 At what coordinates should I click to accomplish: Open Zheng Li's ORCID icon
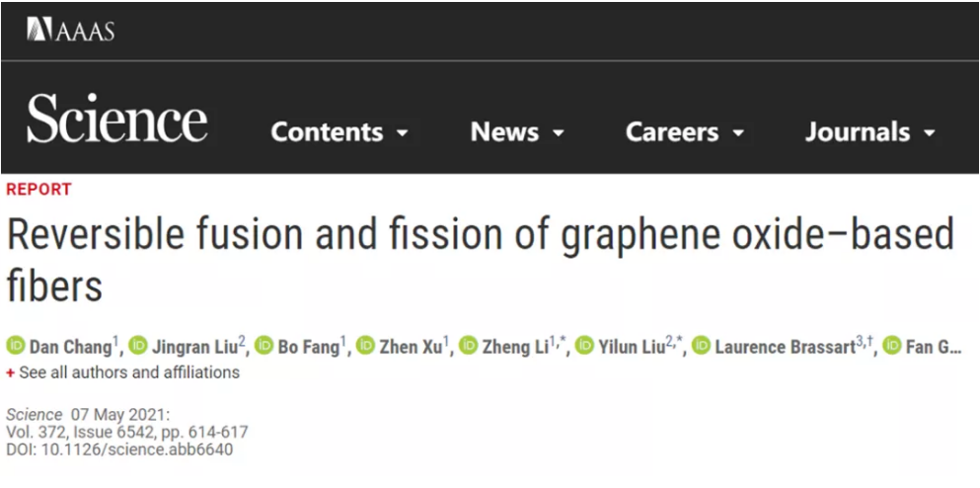click(x=469, y=346)
